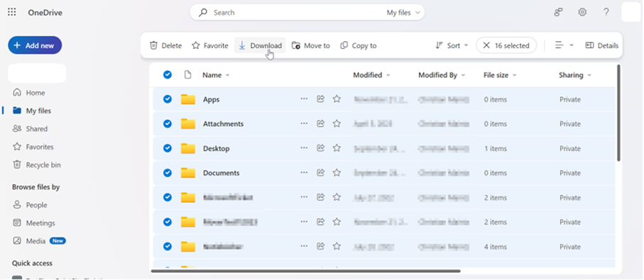Favorite the Desktop folder star

click(337, 148)
